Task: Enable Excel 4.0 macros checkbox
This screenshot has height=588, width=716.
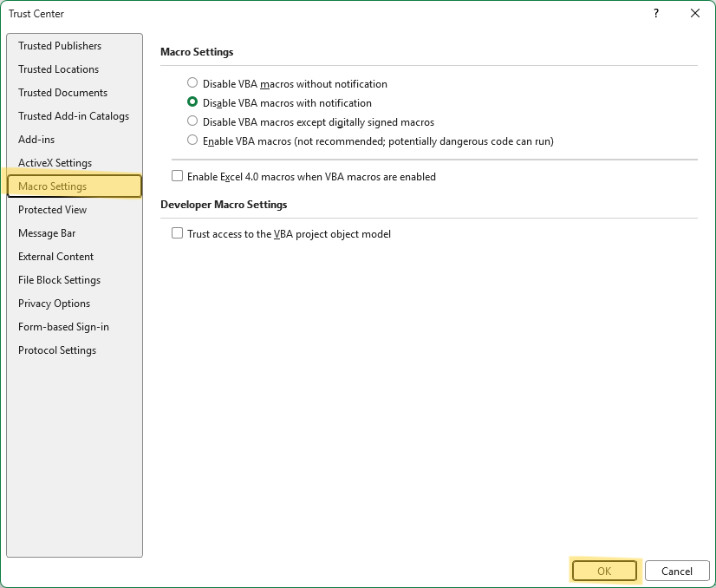Action: click(x=178, y=176)
